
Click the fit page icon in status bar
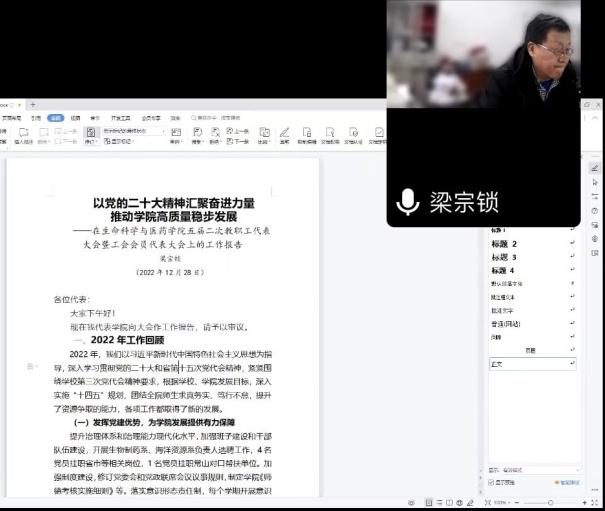click(488, 503)
